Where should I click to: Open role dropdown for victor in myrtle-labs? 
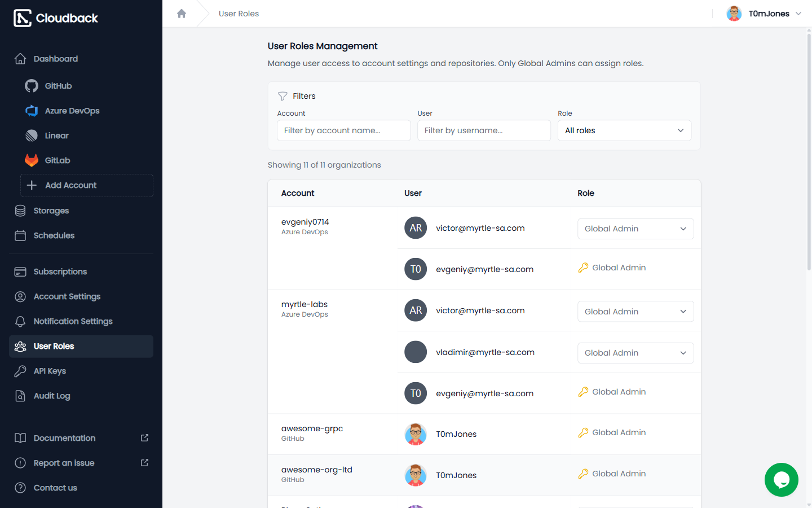coord(636,312)
